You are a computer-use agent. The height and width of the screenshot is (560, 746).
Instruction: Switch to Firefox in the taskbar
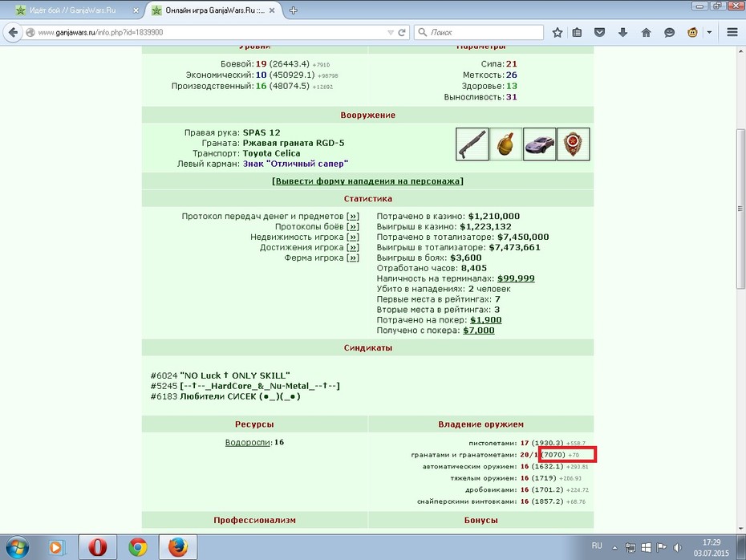click(x=177, y=548)
